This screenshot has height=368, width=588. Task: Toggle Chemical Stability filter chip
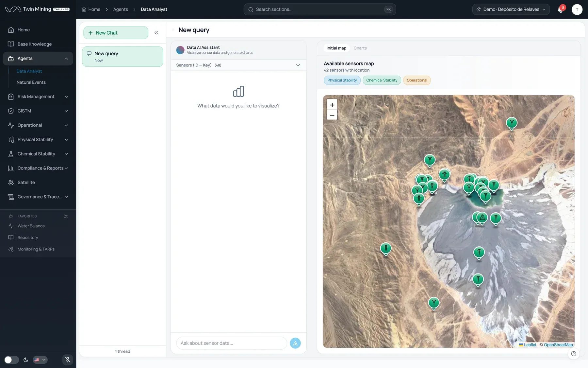coord(382,80)
